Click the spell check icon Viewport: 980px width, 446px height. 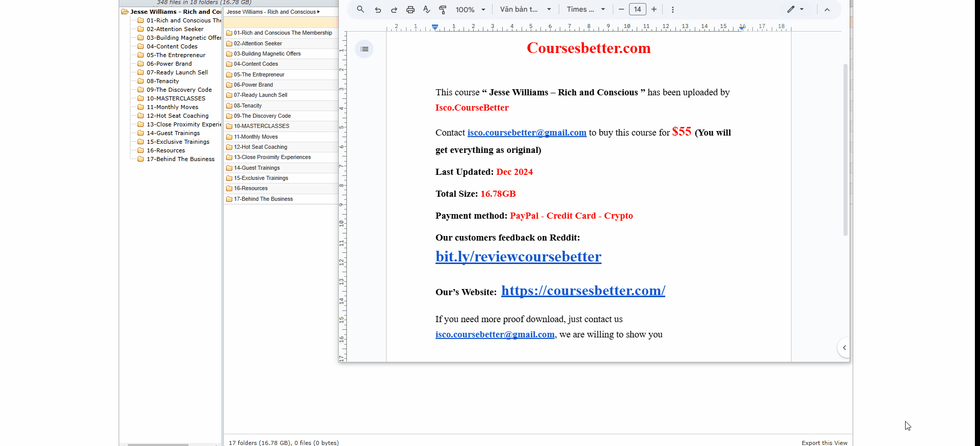pyautogui.click(x=427, y=10)
